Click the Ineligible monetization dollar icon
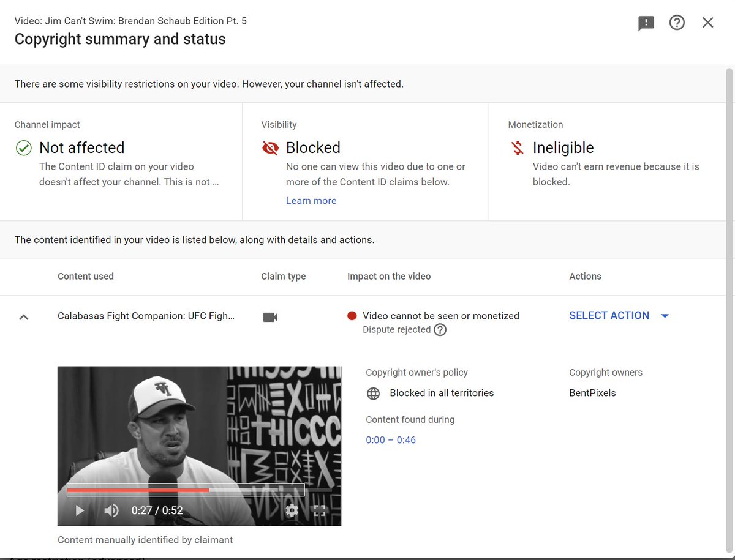This screenshot has height=560, width=735. point(518,148)
